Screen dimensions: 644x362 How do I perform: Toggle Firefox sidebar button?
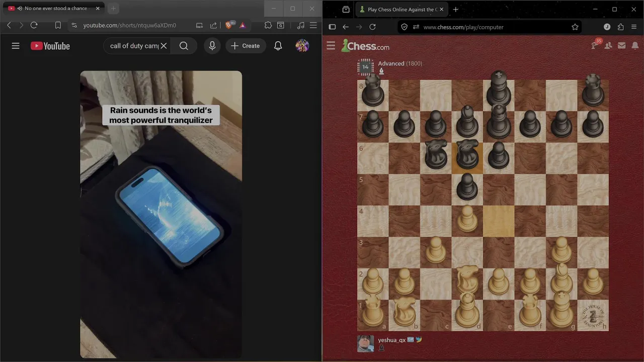(332, 27)
